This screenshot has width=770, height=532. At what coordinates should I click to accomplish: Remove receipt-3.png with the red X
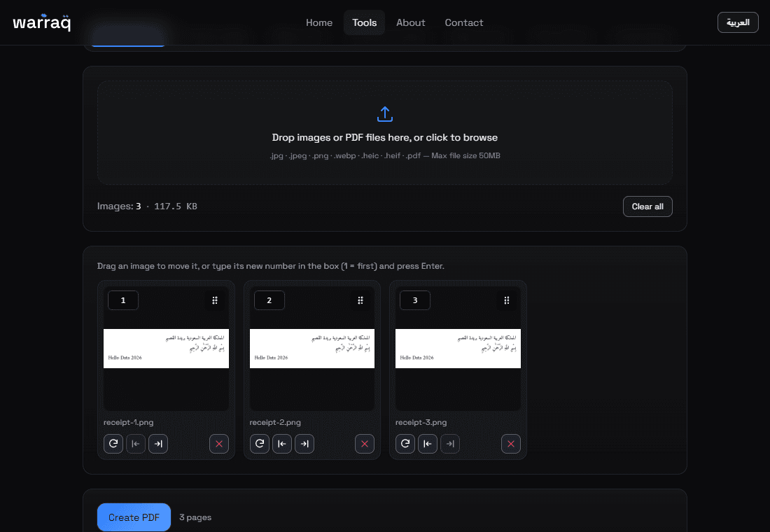point(511,444)
